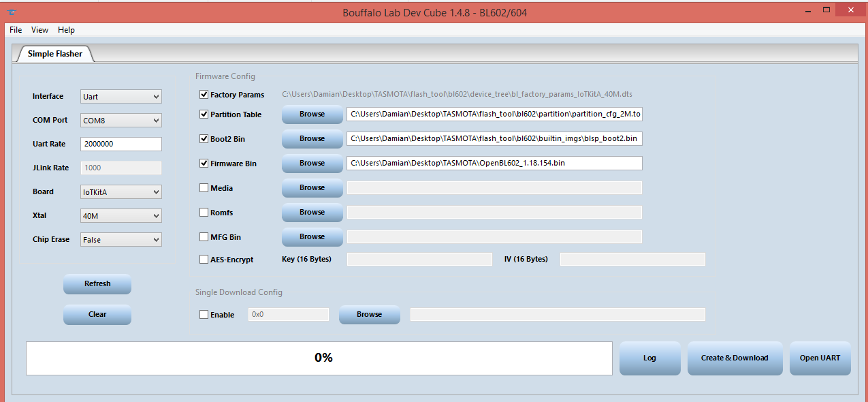Click the IV (16 Bytes) label
Image resolution: width=868 pixels, height=402 pixels.
(x=526, y=259)
